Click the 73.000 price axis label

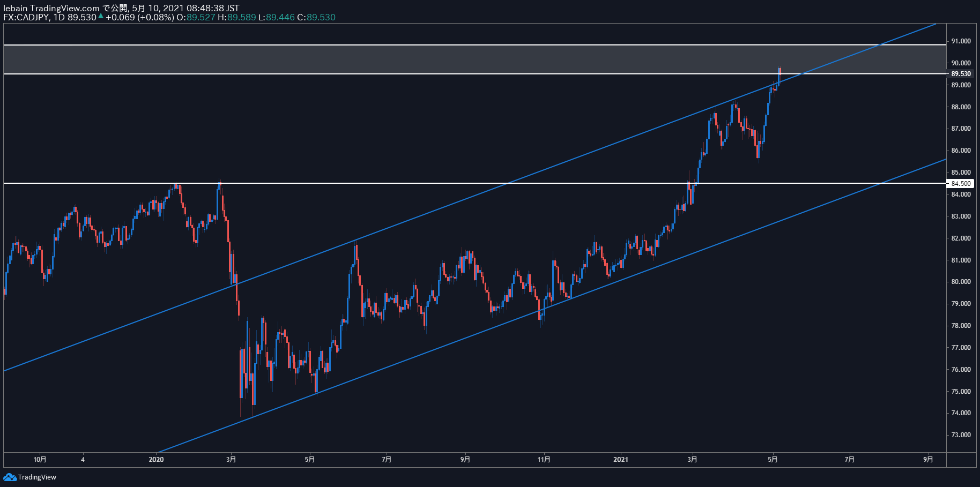tap(961, 435)
